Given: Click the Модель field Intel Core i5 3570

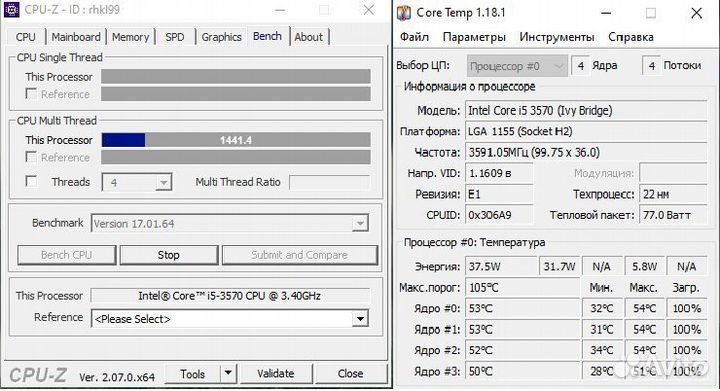Looking at the screenshot, I should coord(586,111).
